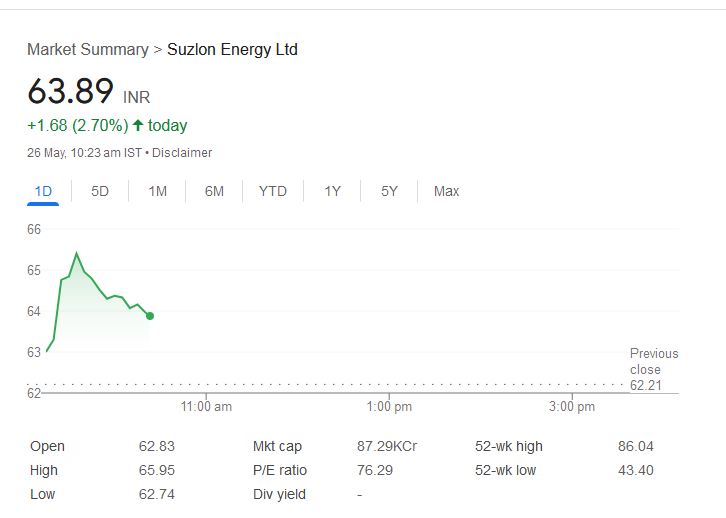
Task: Click the 11:00 am axis marker
Action: click(x=206, y=406)
